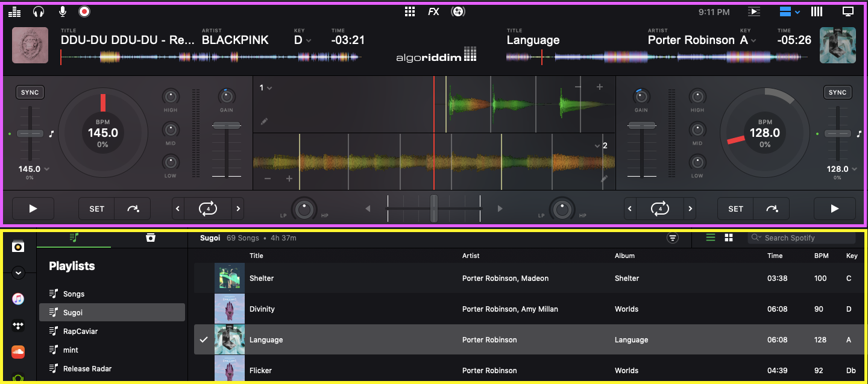The width and height of the screenshot is (868, 384).
Task: Select the RapCaviar playlist
Action: pos(112,331)
